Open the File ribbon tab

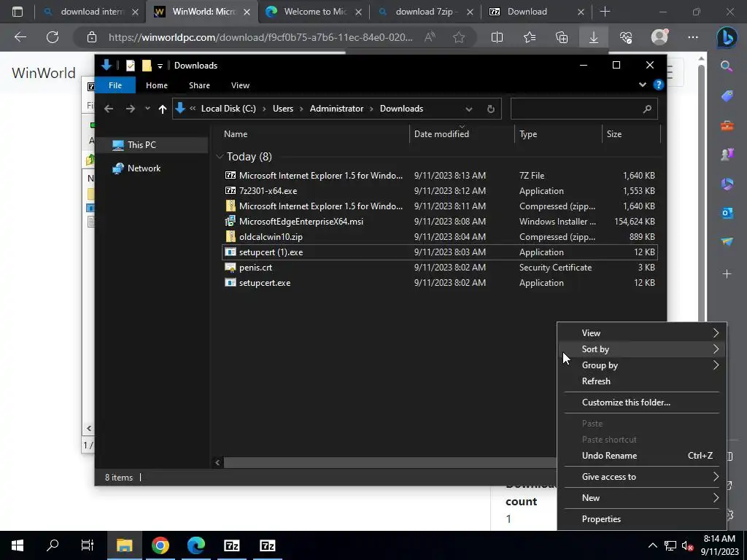(x=115, y=85)
